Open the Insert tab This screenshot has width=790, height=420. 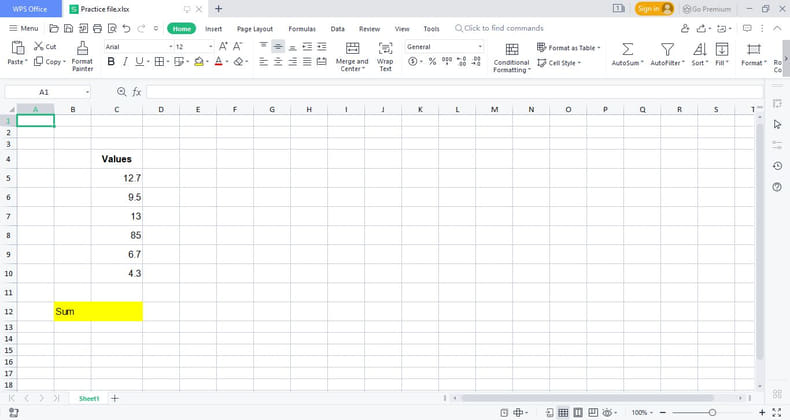213,29
